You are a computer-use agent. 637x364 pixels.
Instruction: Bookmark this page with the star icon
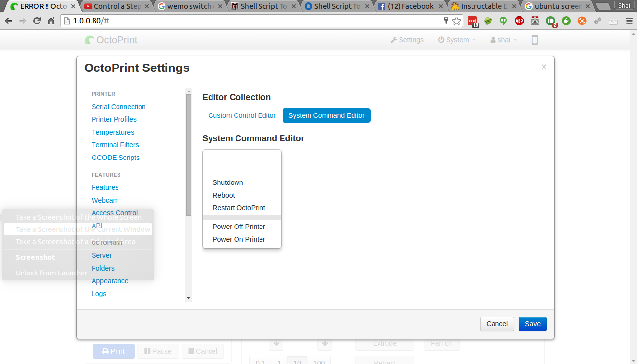(x=456, y=21)
